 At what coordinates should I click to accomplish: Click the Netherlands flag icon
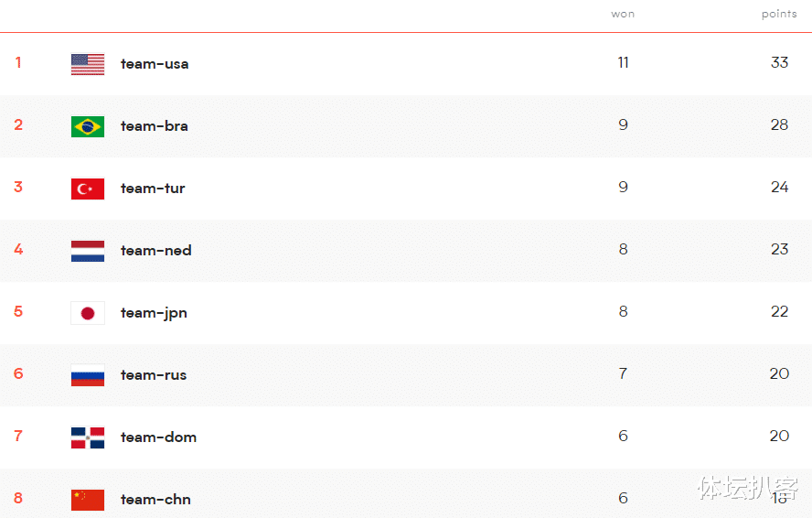88,251
